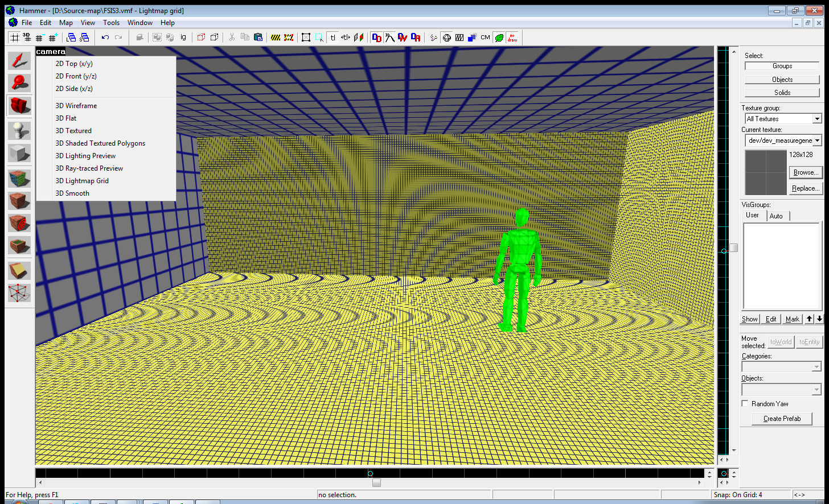Enable the Random Yaw checkbox
This screenshot has height=504, width=829.
point(745,404)
